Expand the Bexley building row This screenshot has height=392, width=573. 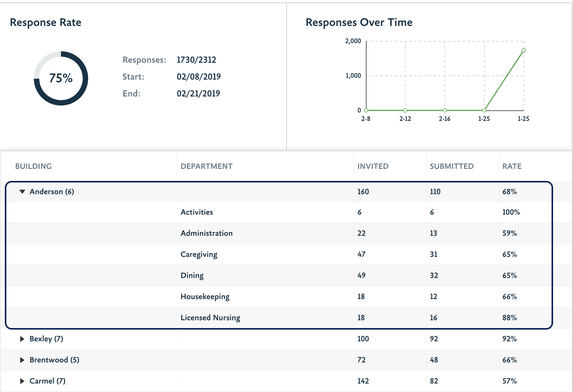[x=22, y=339]
